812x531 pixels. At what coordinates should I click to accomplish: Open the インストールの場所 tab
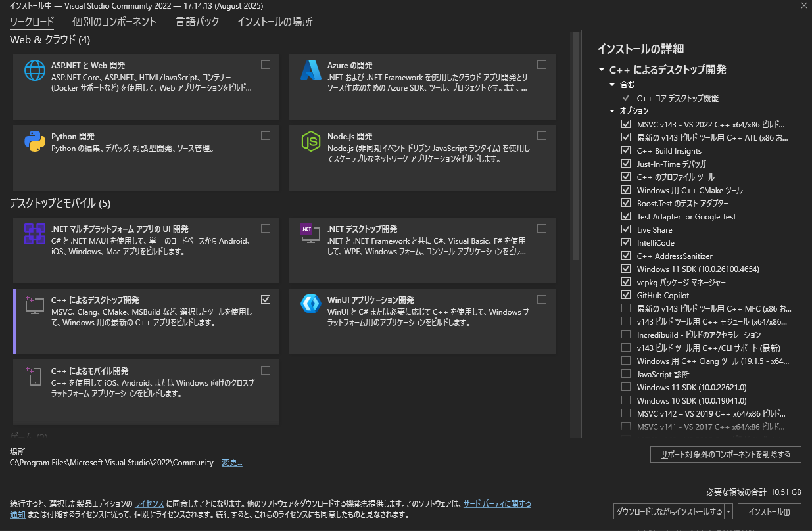(275, 22)
